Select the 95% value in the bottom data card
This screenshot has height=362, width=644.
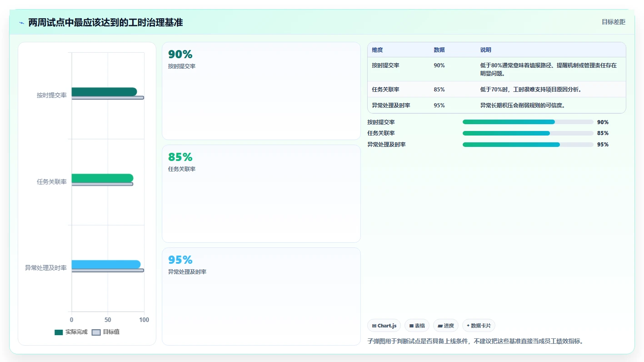click(x=180, y=260)
